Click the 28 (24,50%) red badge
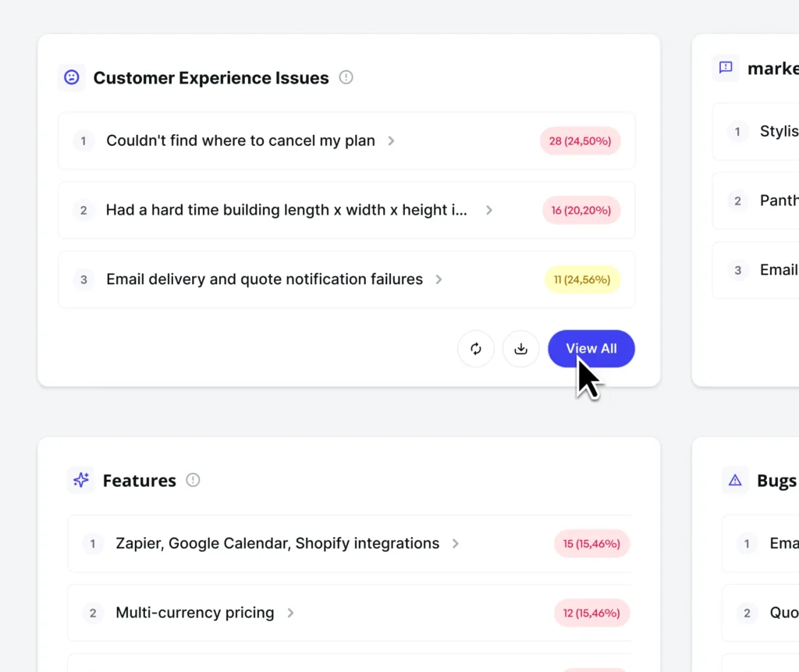799x672 pixels. coord(580,140)
